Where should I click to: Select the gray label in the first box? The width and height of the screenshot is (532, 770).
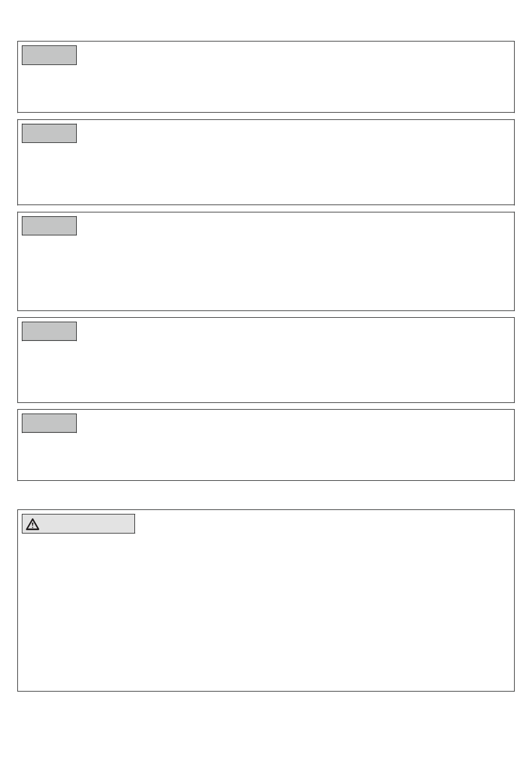49,55
